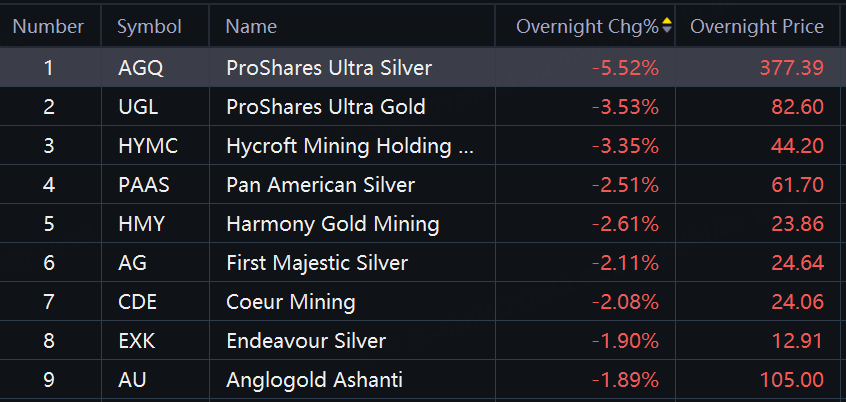Open Endeavour Silver entry
This screenshot has height=402, width=846.
pyautogui.click(x=306, y=341)
